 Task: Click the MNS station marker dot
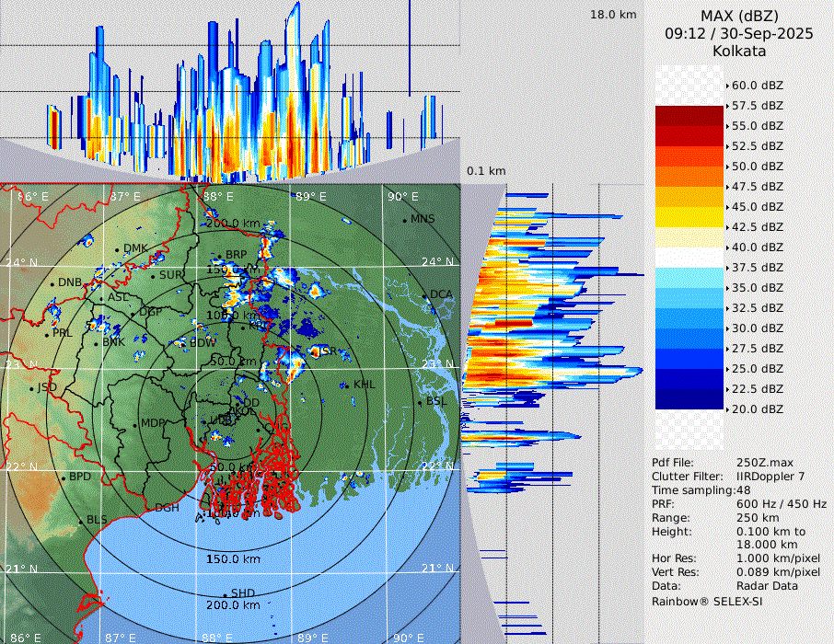coord(404,220)
